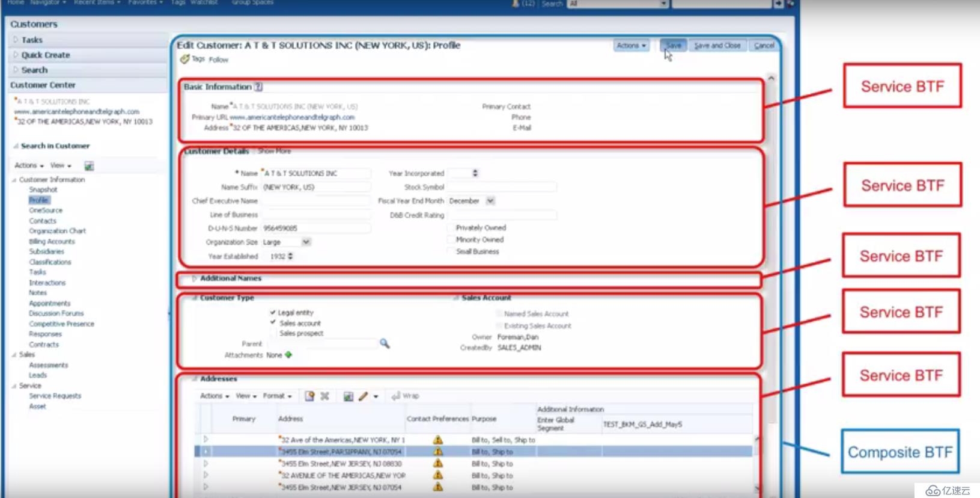Open the Primary URL americantelephoneandtelegraph.com link
This screenshot has width=980, height=498.
click(x=292, y=117)
